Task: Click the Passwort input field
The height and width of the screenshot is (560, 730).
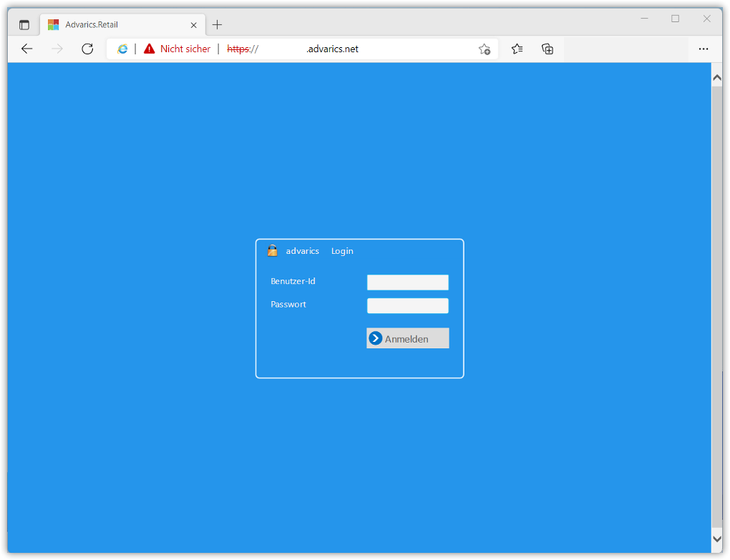Action: tap(408, 305)
